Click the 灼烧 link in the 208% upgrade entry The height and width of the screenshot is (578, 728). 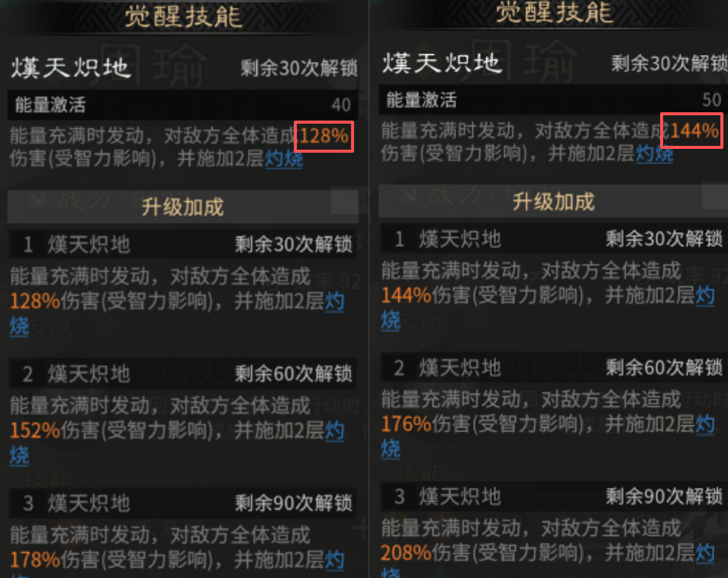705,554
